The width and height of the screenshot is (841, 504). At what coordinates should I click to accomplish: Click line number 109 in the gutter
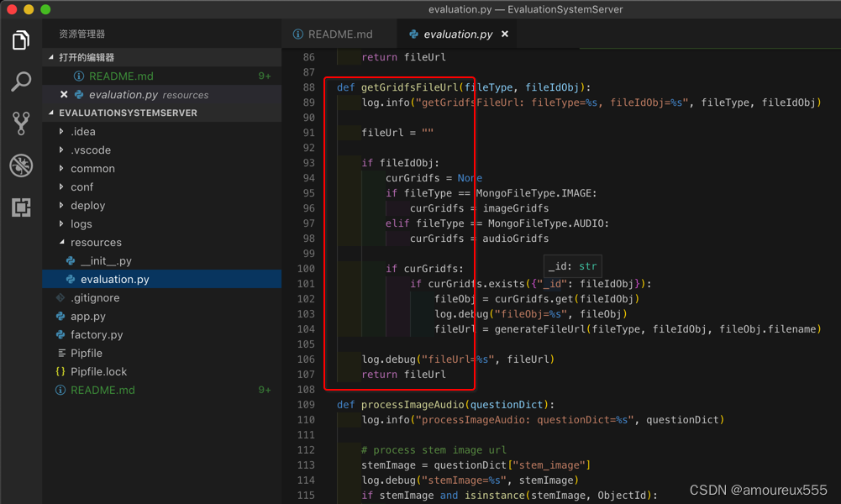coord(307,405)
